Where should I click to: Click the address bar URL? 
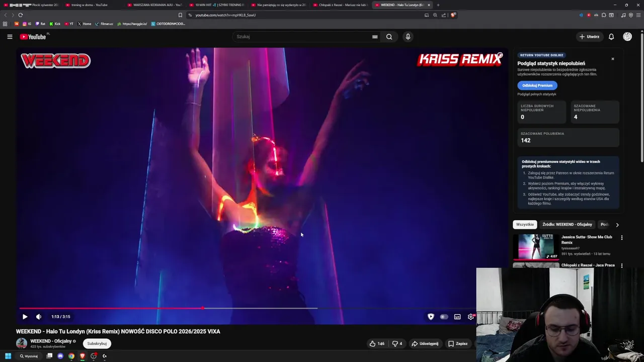225,15
